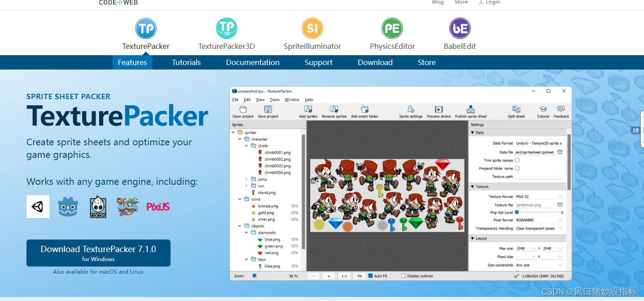Enable Display outlines checkbox
Screen dimensions: 644x301
click(403, 276)
